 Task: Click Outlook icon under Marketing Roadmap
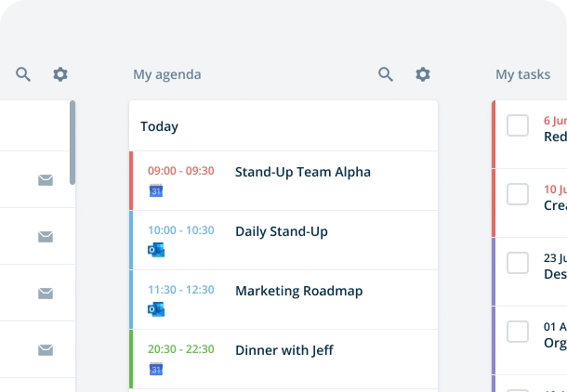tap(156, 309)
